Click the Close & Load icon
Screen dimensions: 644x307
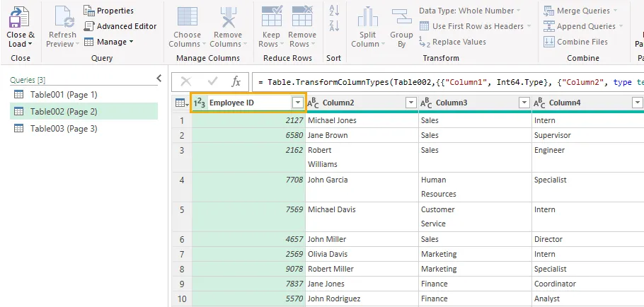[19, 17]
